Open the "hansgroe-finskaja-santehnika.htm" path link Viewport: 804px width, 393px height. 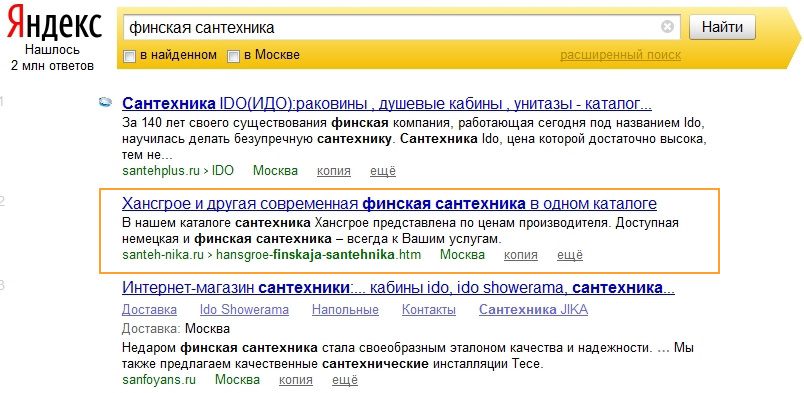[318, 254]
